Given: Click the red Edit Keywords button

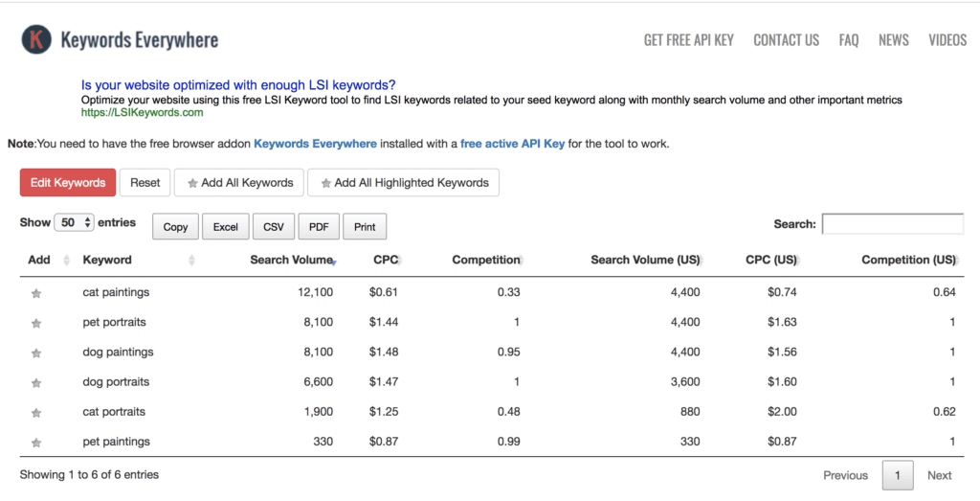Looking at the screenshot, I should (68, 183).
